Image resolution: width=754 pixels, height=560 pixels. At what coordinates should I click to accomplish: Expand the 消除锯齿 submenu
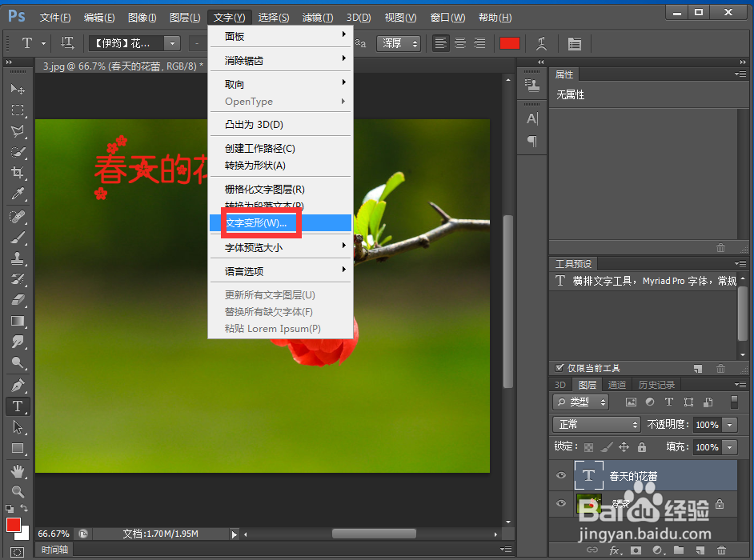point(280,60)
